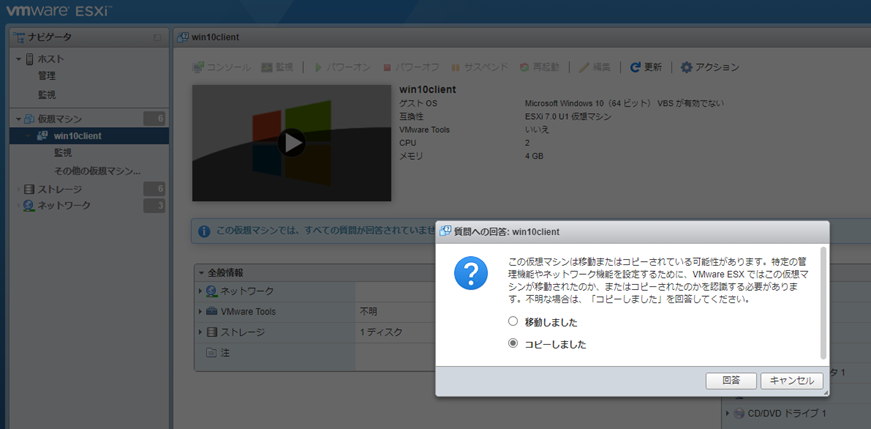
Task: Click the パワーオン toolbar button
Action: (x=342, y=67)
